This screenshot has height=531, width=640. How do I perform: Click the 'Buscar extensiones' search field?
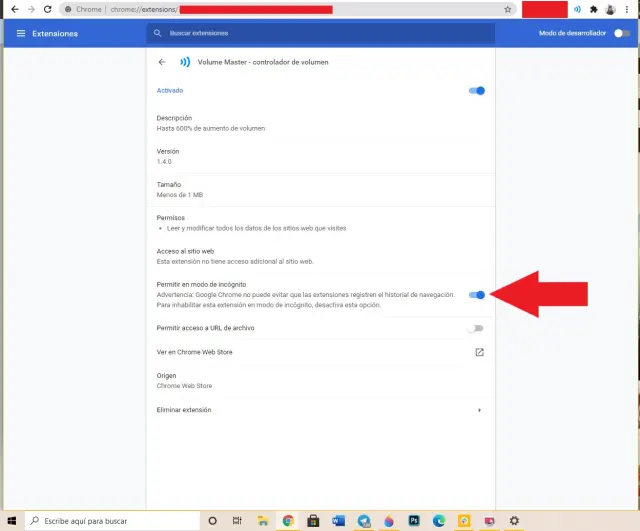(x=320, y=33)
